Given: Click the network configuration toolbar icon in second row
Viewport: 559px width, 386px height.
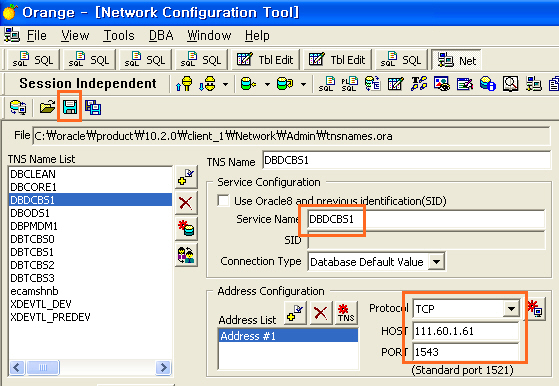Looking at the screenshot, I should [534, 84].
